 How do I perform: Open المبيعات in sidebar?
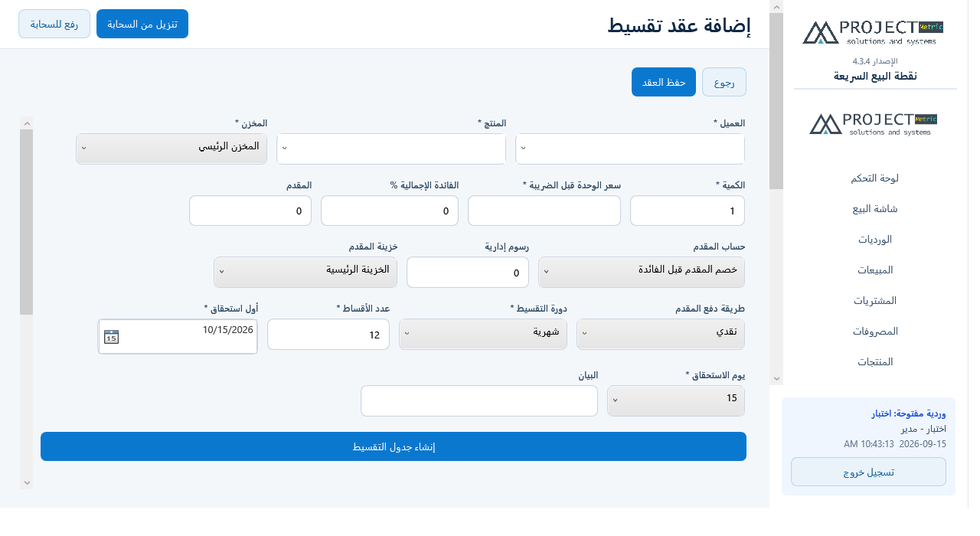[874, 270]
